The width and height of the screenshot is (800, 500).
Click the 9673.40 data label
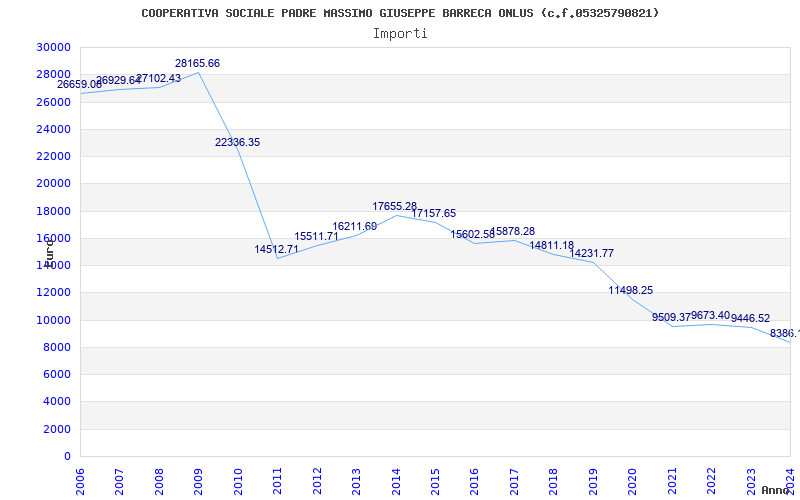710,316
